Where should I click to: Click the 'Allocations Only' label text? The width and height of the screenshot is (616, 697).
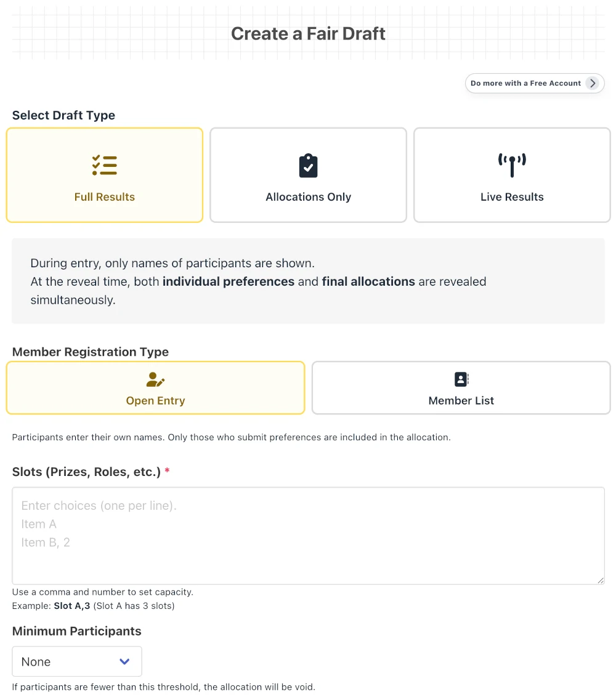pyautogui.click(x=308, y=197)
